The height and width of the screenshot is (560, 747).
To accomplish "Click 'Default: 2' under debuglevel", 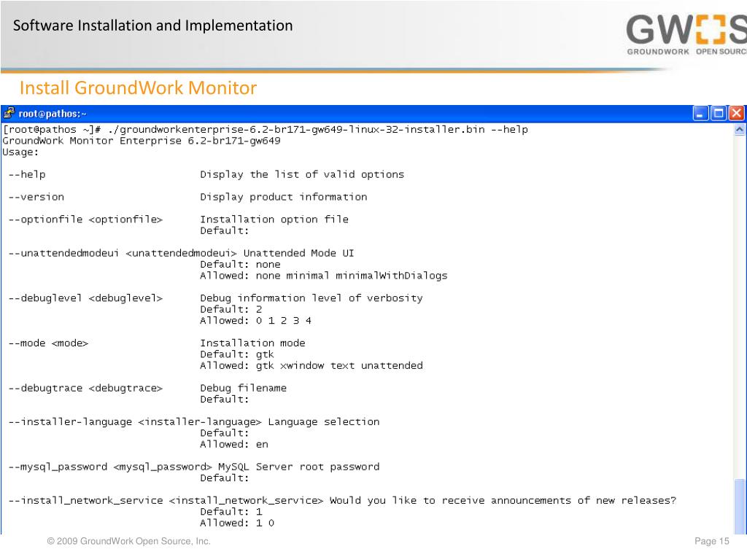I will (231, 309).
